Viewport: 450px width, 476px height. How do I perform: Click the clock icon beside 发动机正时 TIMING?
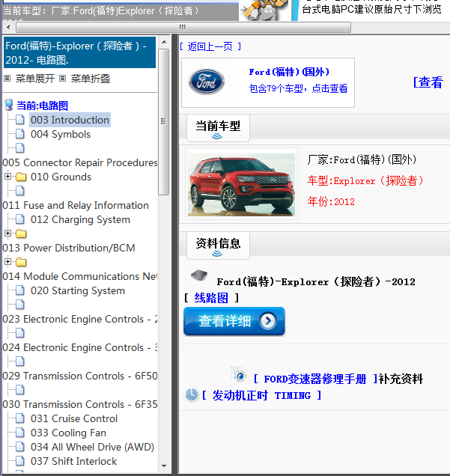click(192, 394)
